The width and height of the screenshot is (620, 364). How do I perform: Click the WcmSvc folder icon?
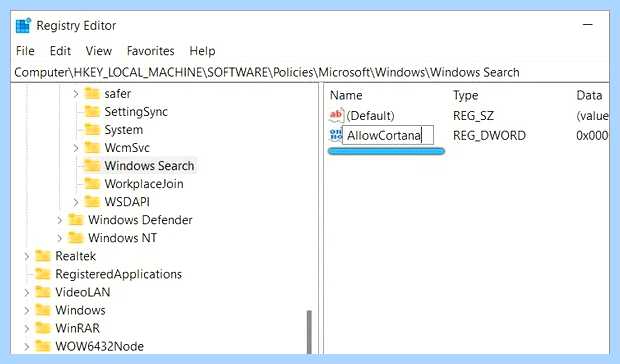(x=92, y=148)
